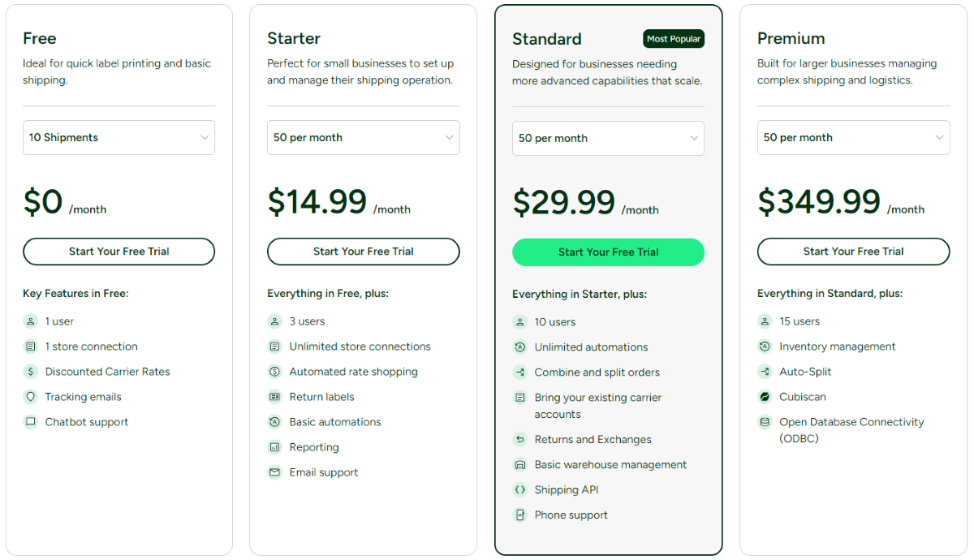Click the Basic warehouse management icon
This screenshot has width=974, height=560.
[520, 465]
